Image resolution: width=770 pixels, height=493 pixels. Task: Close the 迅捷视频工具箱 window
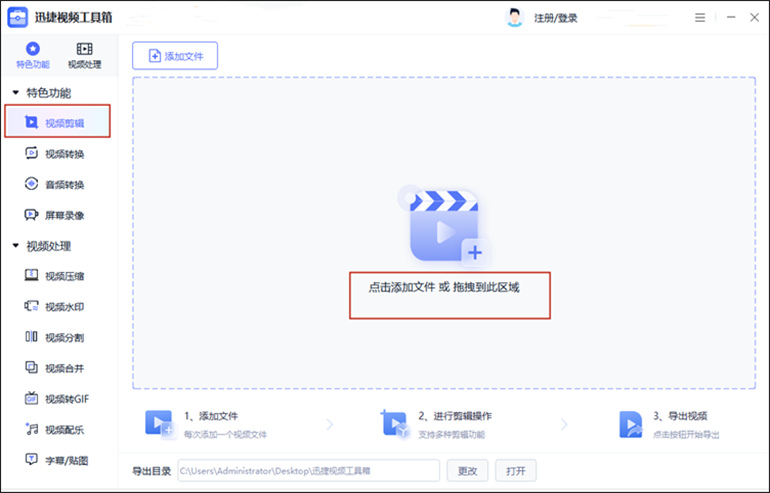(x=755, y=17)
